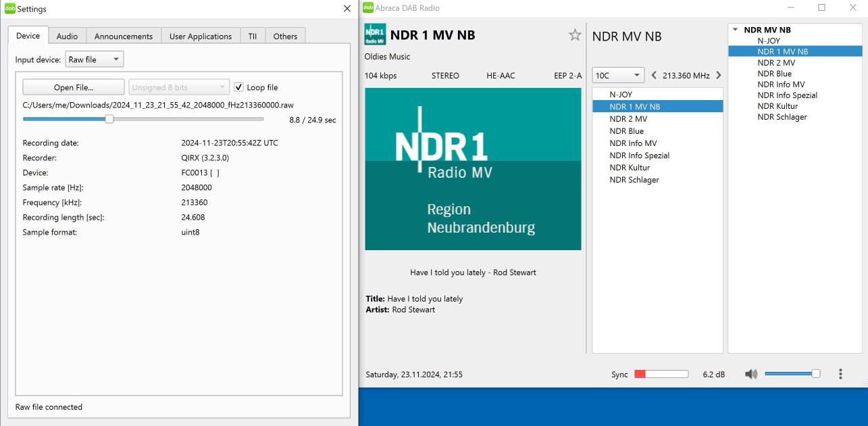This screenshot has width=868, height=426.
Task: Switch to the TII tab
Action: point(252,37)
